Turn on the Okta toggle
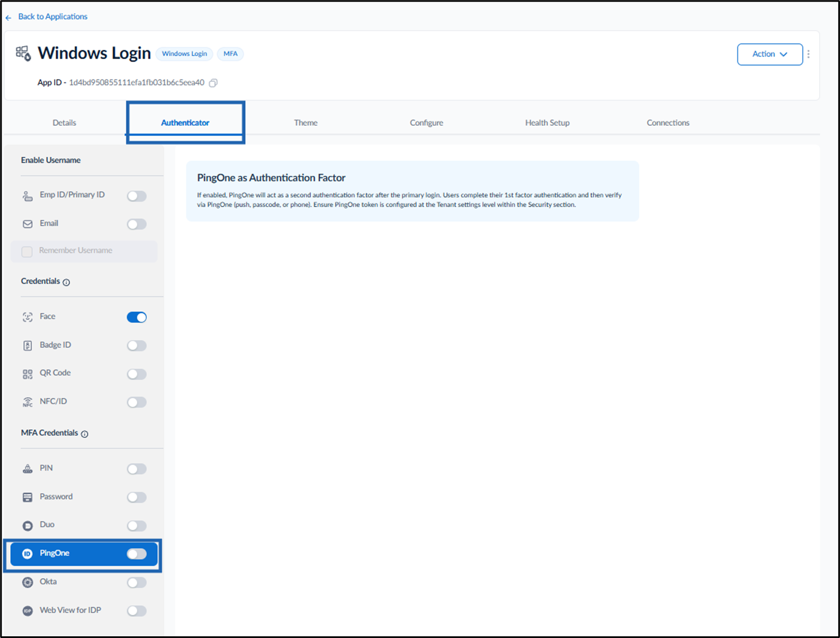 point(136,582)
